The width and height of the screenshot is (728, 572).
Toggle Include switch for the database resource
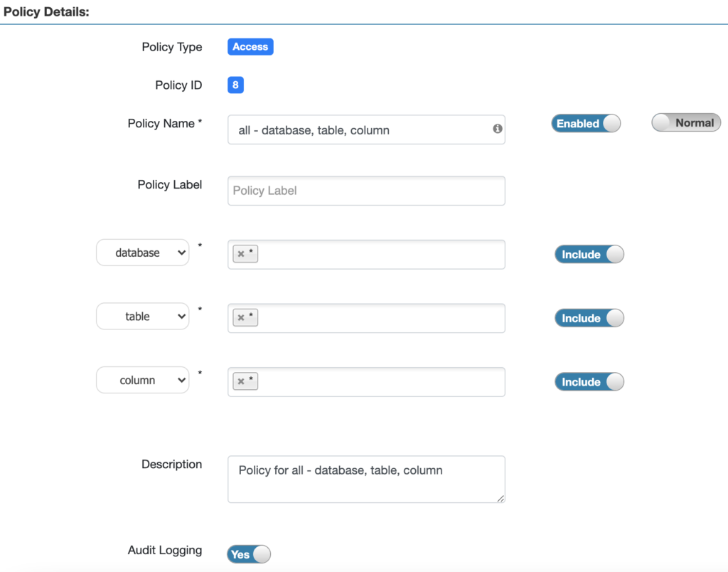tap(589, 255)
